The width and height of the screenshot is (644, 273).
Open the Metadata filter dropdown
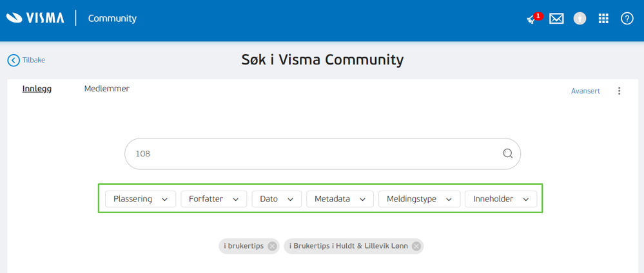click(x=340, y=199)
